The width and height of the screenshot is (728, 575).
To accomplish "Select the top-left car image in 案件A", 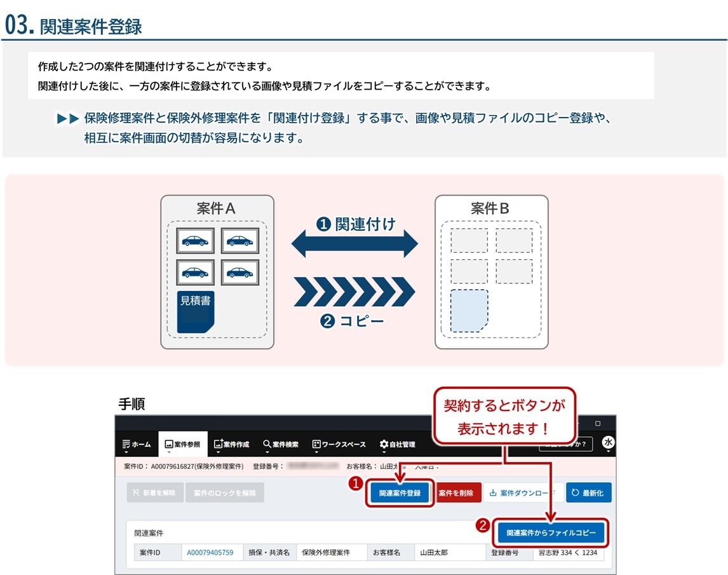I will [x=194, y=241].
